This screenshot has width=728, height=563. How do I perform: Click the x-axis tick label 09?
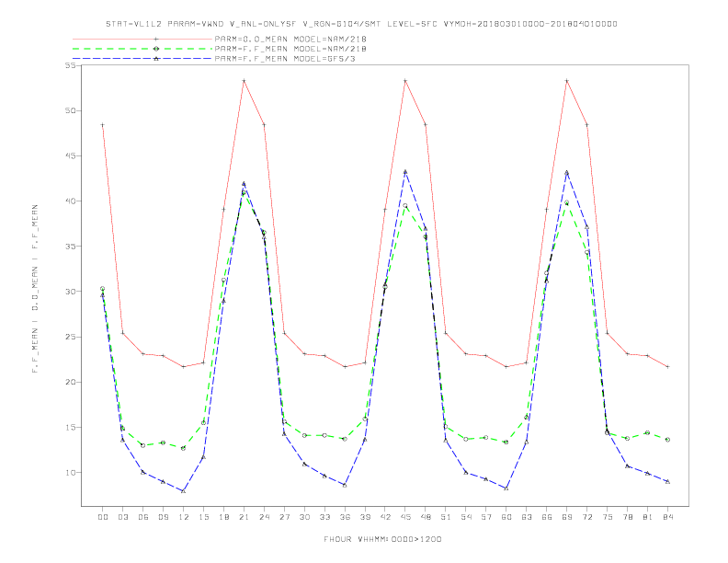[164, 517]
